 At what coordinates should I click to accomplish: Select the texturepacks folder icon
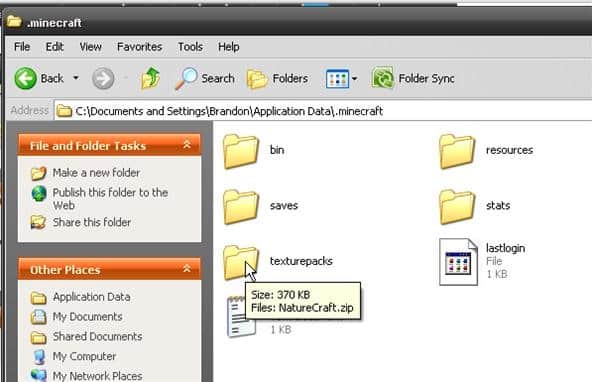[x=241, y=262]
